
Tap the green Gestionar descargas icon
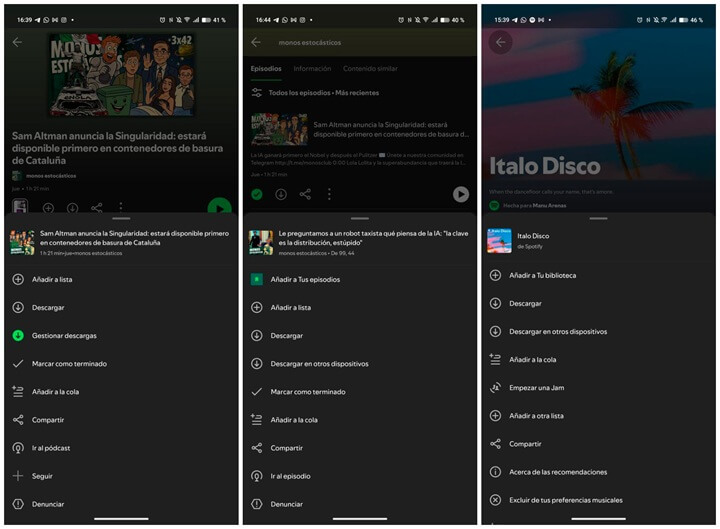pos(18,335)
